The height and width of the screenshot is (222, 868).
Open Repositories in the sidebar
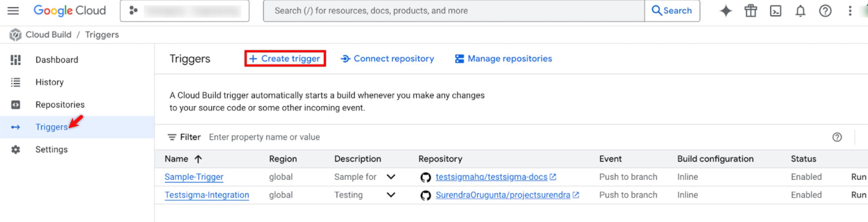click(x=60, y=105)
